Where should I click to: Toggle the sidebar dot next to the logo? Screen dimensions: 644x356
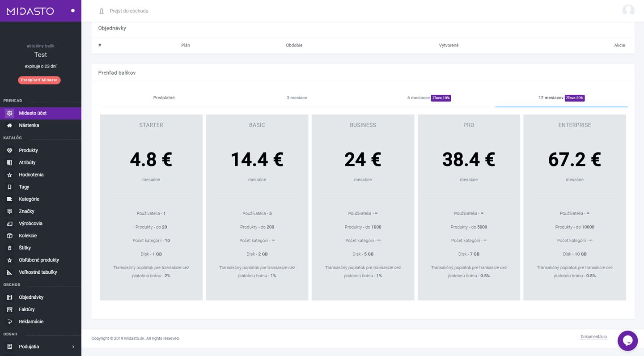(73, 10)
